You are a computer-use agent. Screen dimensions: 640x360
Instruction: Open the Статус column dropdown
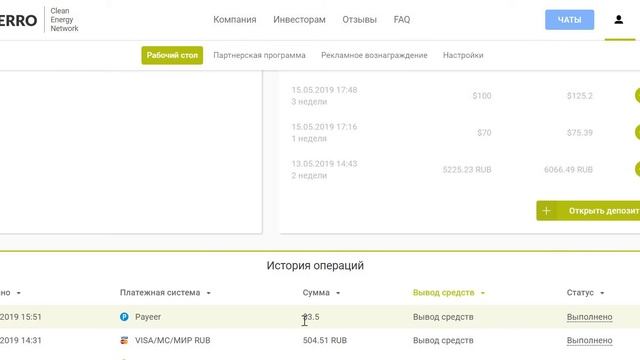click(x=602, y=293)
